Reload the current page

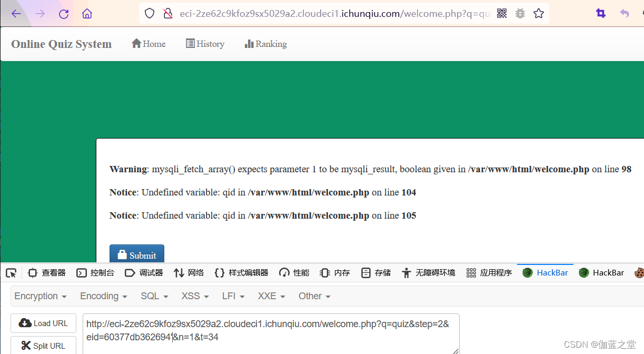point(63,13)
